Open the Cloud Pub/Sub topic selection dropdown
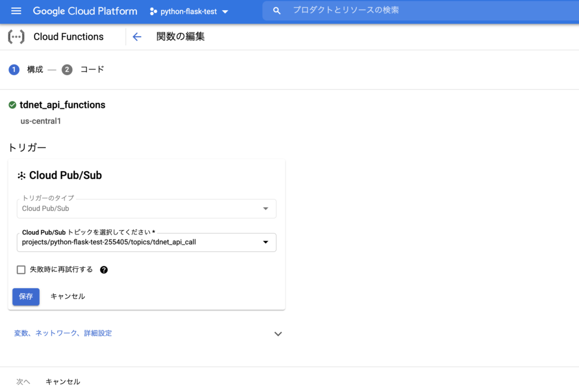This screenshot has height=392, width=579. pos(146,242)
